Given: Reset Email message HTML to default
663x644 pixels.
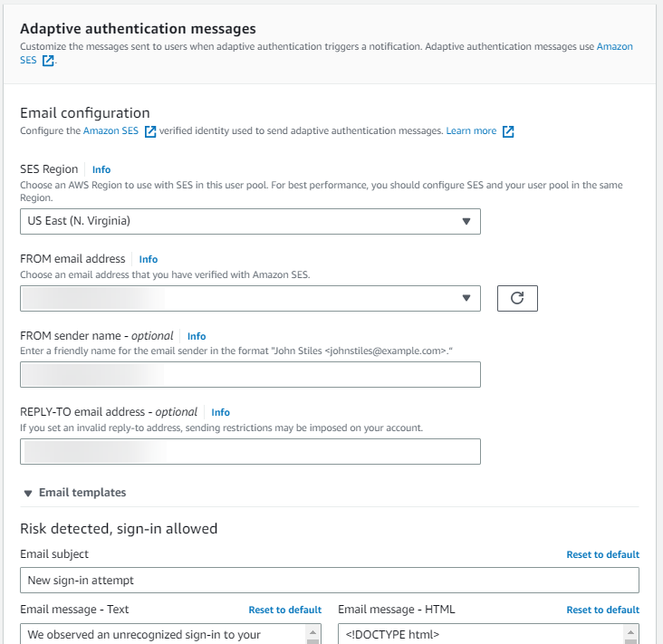Looking at the screenshot, I should point(602,610).
